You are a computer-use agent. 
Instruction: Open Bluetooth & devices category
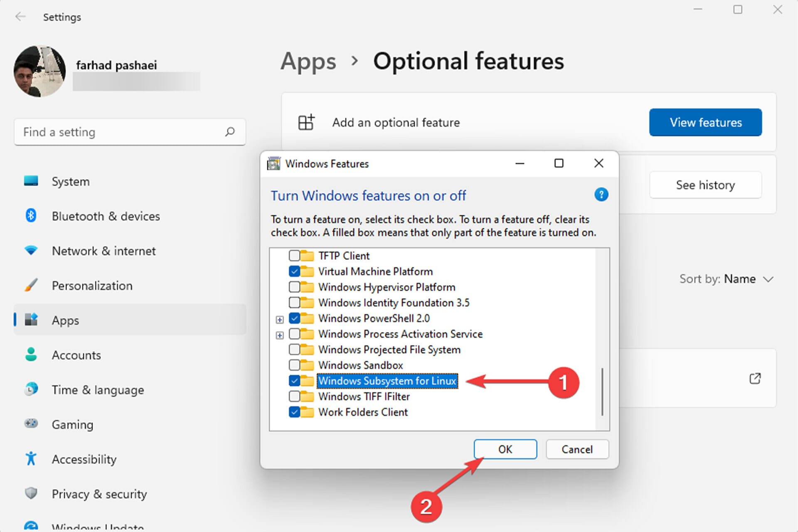[x=130, y=216]
